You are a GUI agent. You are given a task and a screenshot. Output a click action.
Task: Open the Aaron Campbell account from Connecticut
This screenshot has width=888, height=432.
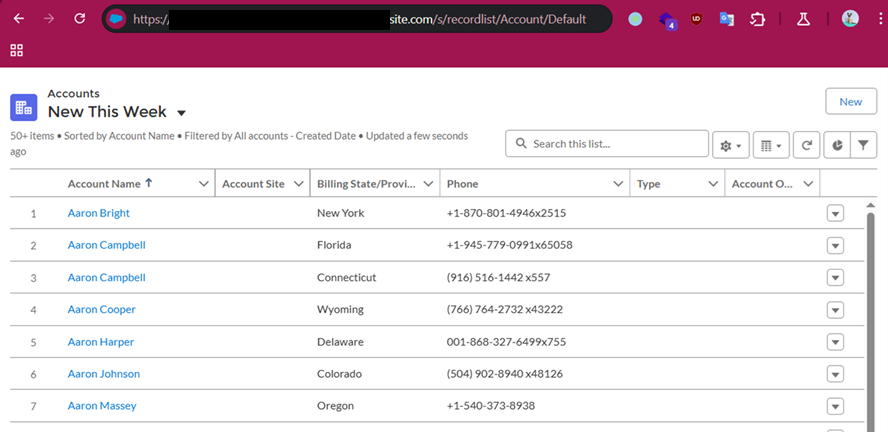coord(106,277)
